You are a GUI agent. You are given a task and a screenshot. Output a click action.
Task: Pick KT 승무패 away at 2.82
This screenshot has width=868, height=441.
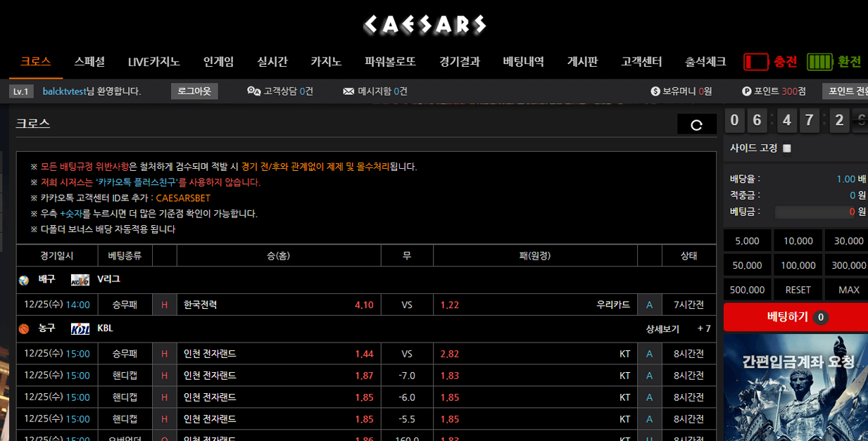tap(535, 354)
